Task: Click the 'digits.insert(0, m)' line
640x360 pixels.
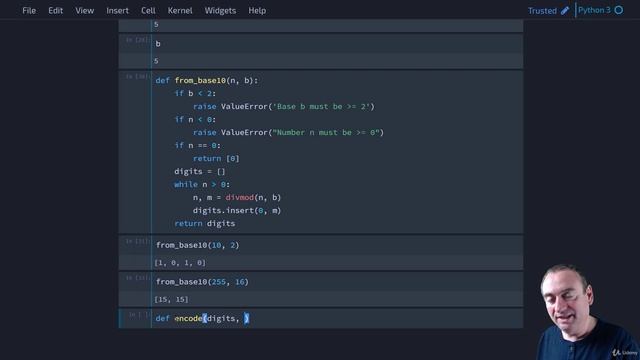Action: [x=237, y=211]
